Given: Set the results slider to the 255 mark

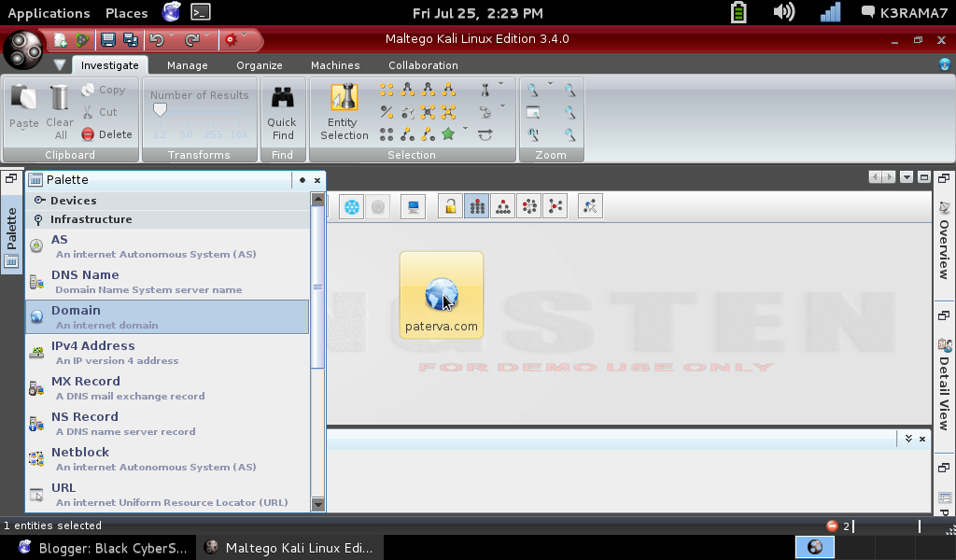Looking at the screenshot, I should (213, 134).
